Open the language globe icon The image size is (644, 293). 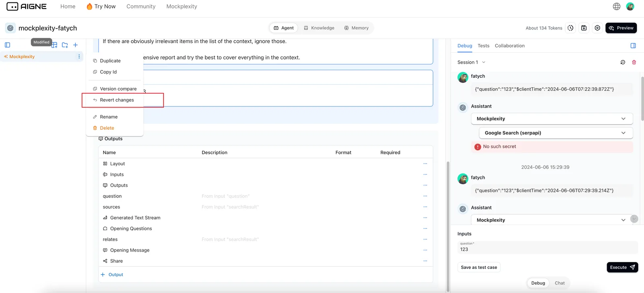[x=617, y=6]
